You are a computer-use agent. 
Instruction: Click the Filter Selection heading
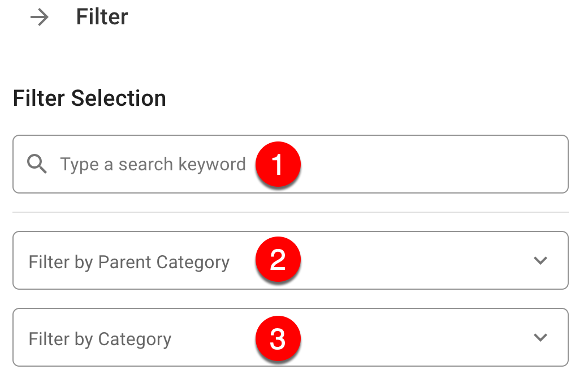tap(89, 98)
